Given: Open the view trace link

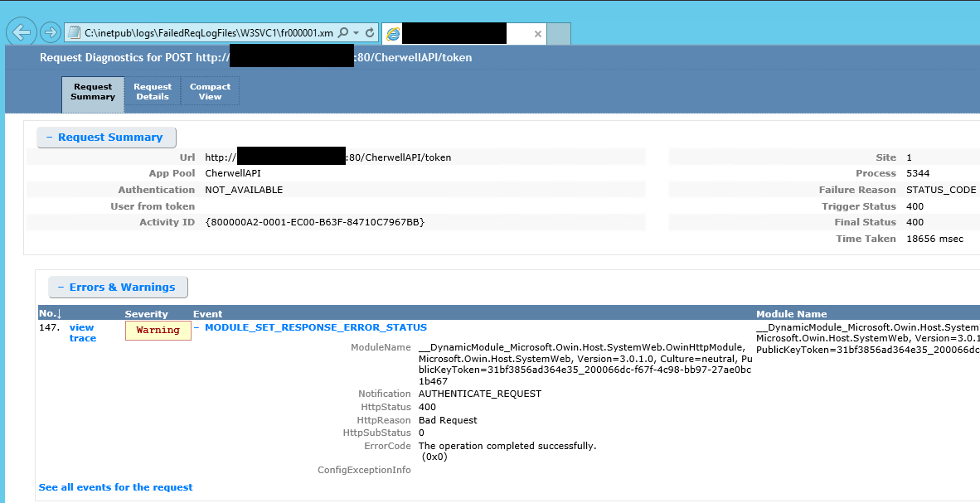Looking at the screenshot, I should click(x=82, y=333).
